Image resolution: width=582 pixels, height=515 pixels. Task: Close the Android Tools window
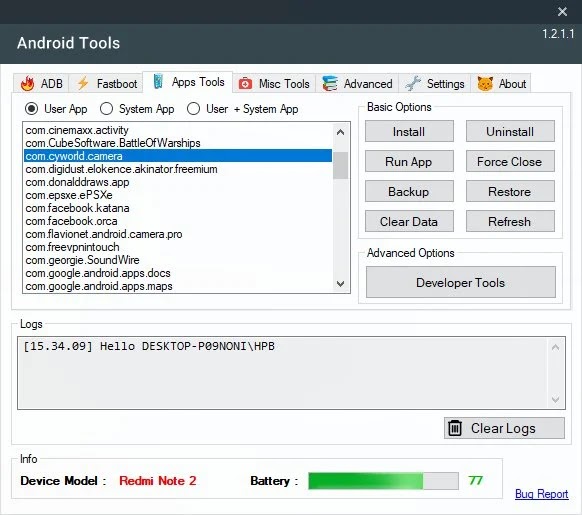(562, 12)
